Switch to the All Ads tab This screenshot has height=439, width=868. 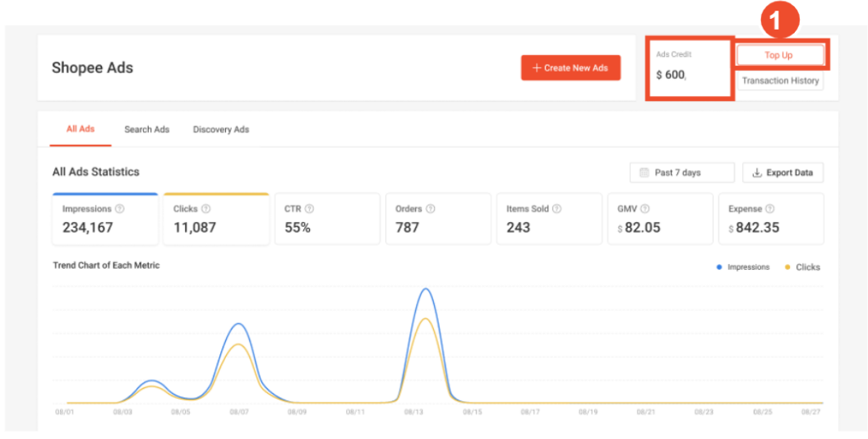coord(81,129)
